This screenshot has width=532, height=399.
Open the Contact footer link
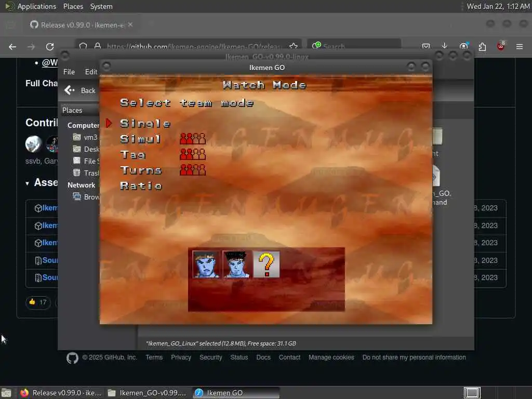point(289,357)
